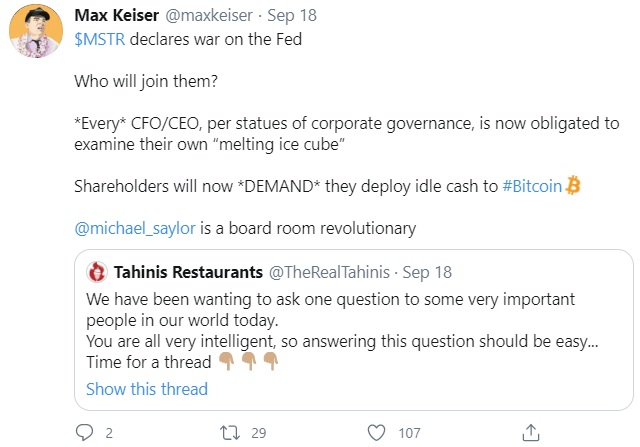640x447 pixels.
Task: Click the reply speech bubble icon
Action: pos(83,433)
